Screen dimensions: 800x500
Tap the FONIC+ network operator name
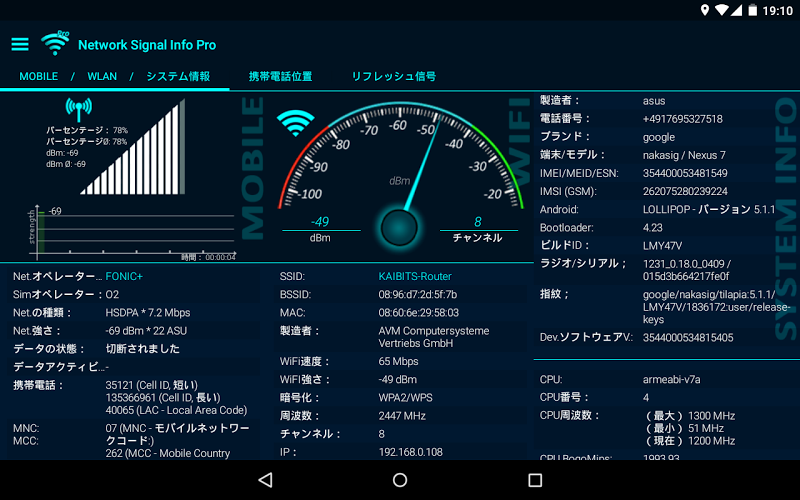(124, 276)
